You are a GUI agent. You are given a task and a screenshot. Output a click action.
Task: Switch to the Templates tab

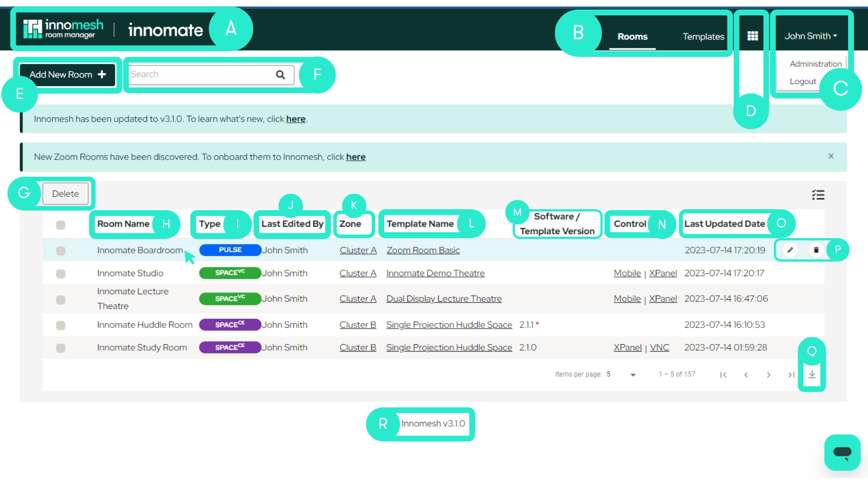coord(703,36)
